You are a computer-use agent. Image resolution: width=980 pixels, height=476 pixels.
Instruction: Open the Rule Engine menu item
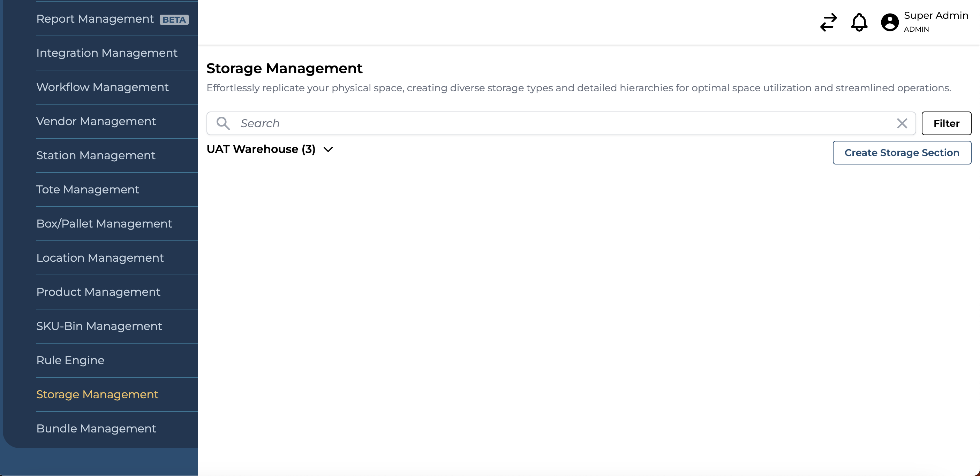tap(70, 360)
